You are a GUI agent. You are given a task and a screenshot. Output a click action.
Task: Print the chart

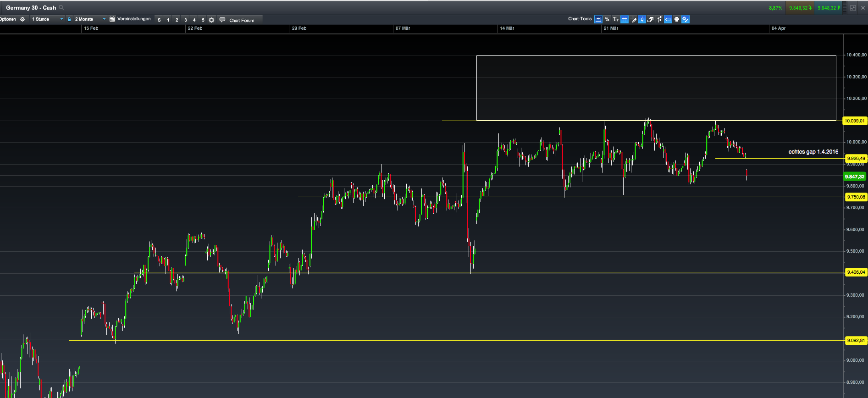677,19
